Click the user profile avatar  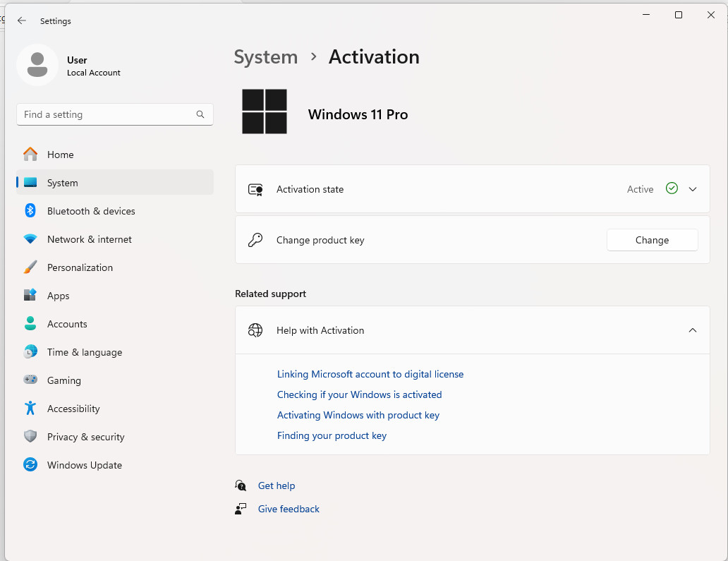tap(37, 65)
